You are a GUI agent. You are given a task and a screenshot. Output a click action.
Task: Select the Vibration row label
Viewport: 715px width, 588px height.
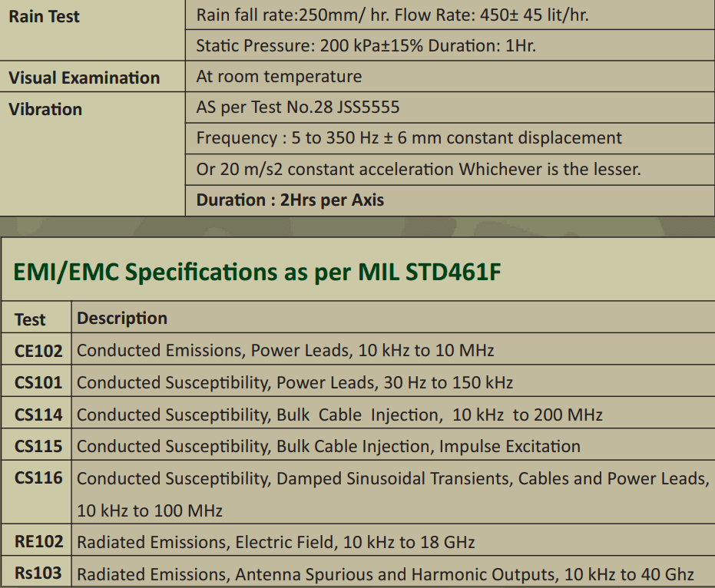coord(45,110)
